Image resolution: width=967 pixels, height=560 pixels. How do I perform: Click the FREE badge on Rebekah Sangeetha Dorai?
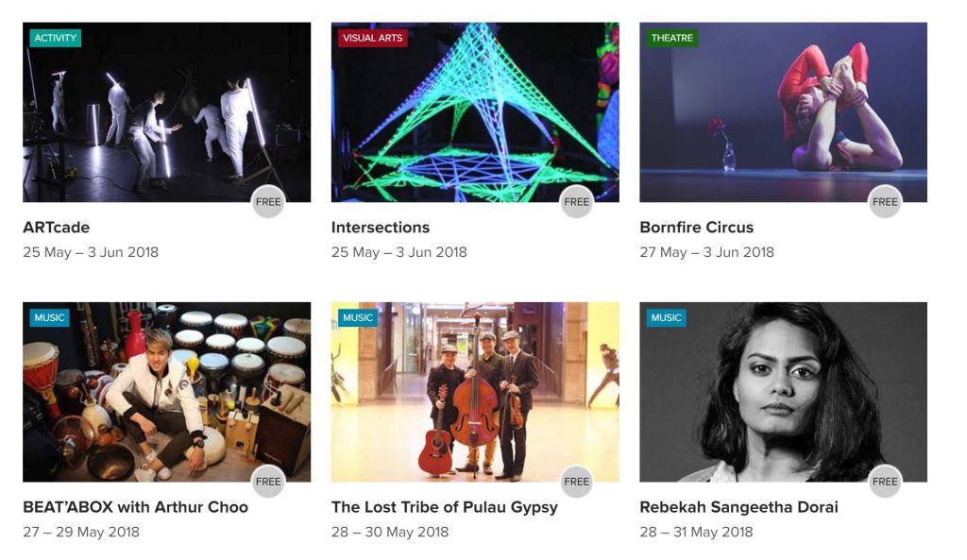click(x=885, y=481)
